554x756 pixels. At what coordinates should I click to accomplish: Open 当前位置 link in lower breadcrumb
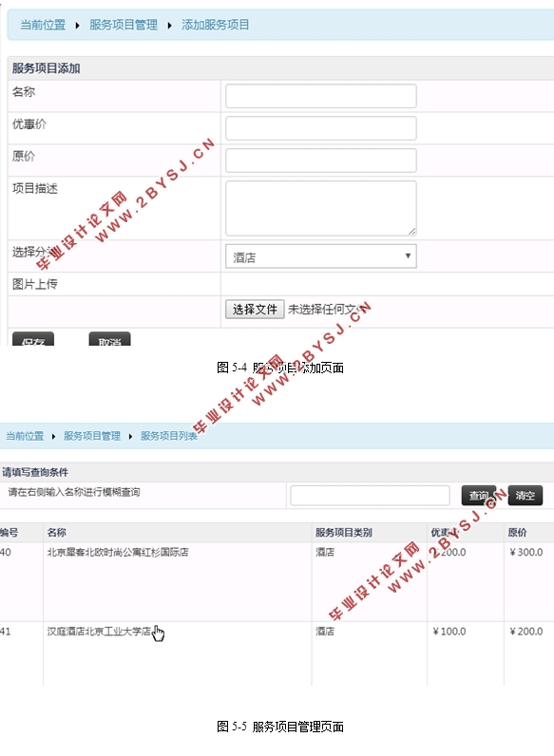coord(25,436)
